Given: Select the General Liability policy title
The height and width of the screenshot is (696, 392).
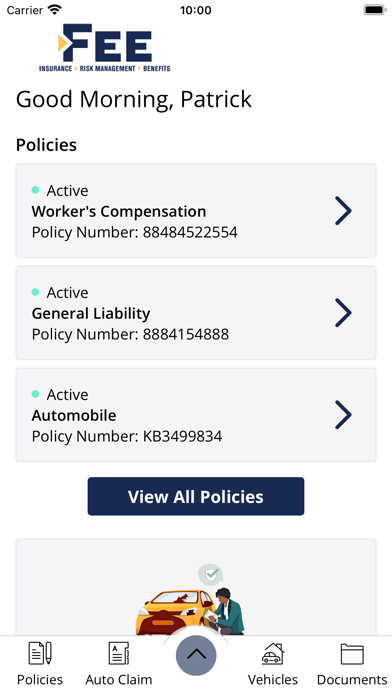Looking at the screenshot, I should [91, 313].
